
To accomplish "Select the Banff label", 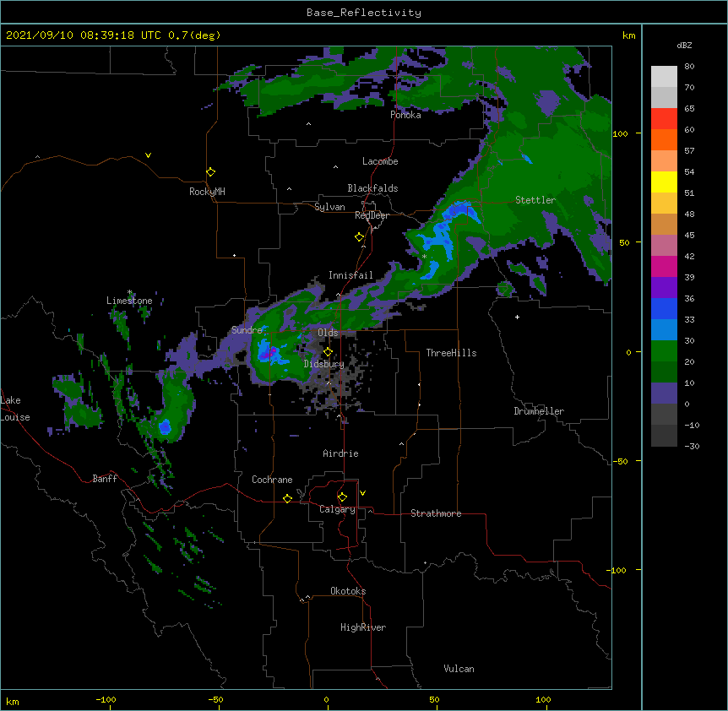I will 105,479.
